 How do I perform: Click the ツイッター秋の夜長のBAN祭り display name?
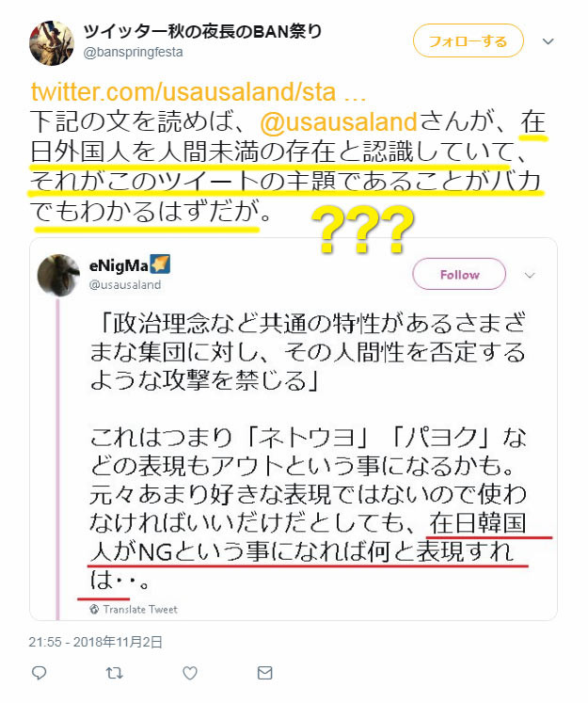click(202, 31)
